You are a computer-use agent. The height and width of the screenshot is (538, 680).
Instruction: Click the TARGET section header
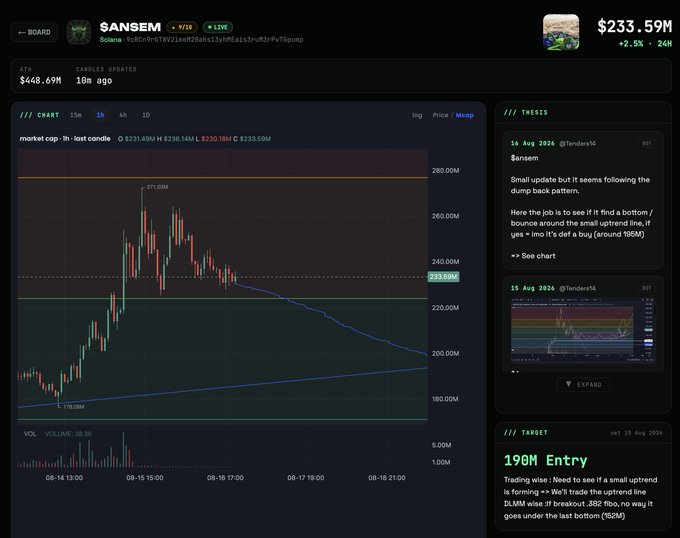[526, 433]
